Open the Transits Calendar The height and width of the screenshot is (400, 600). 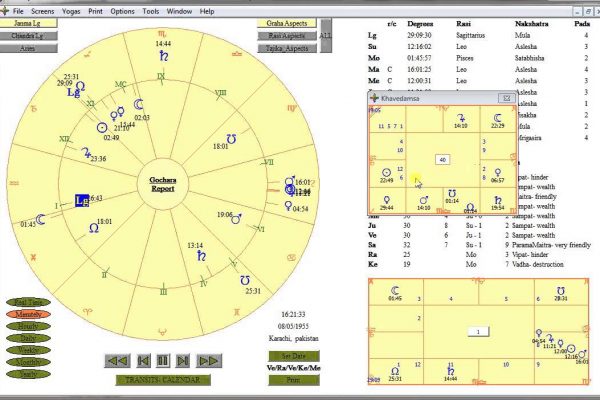coord(162,380)
